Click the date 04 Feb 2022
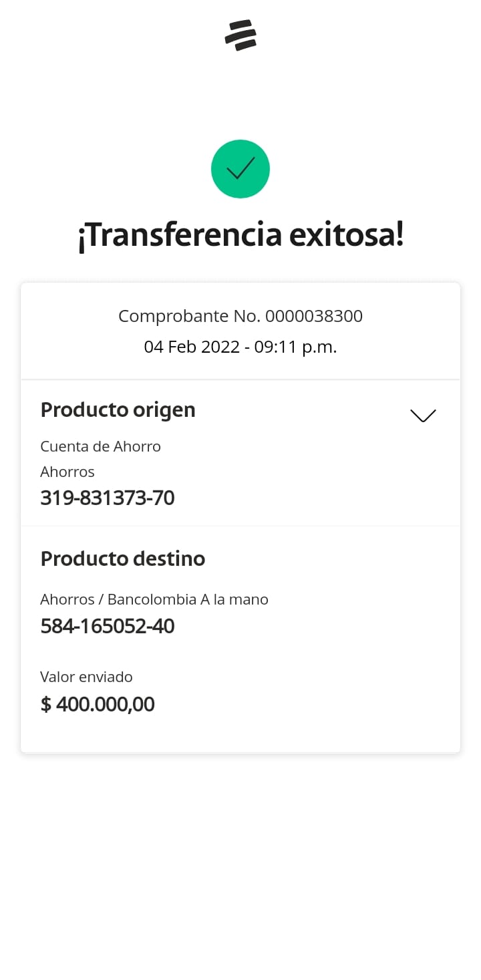Image resolution: width=481 pixels, height=980 pixels. pyautogui.click(x=191, y=347)
